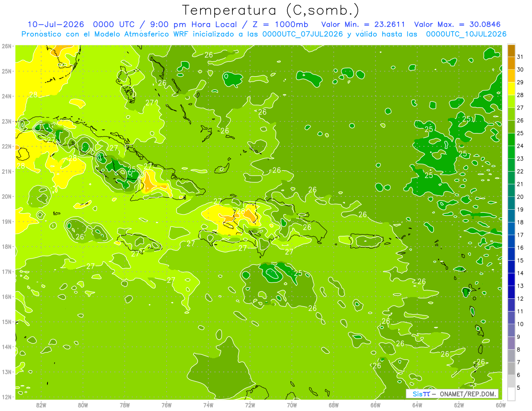532x411 pixels.
Task: Click the color scale label 5
Action: pos(519,388)
